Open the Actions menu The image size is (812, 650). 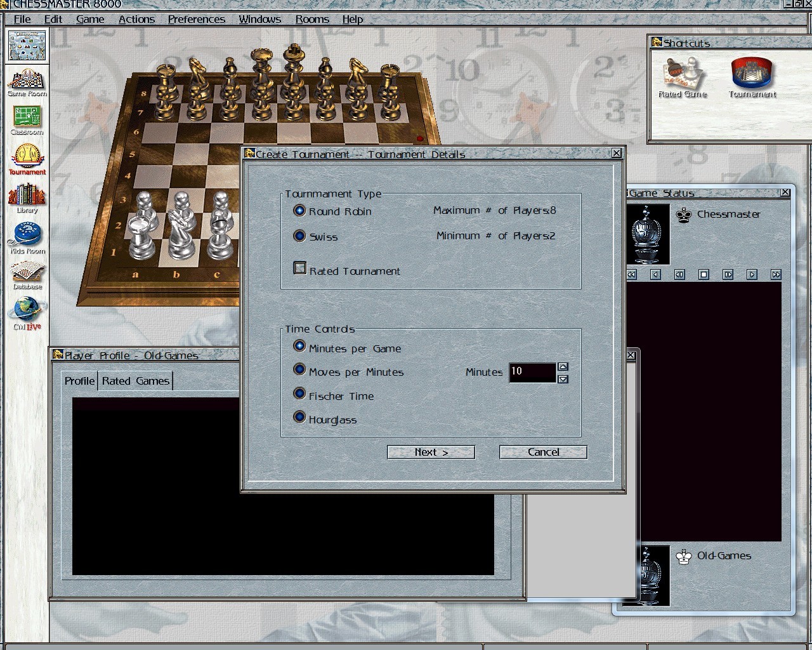pyautogui.click(x=136, y=19)
